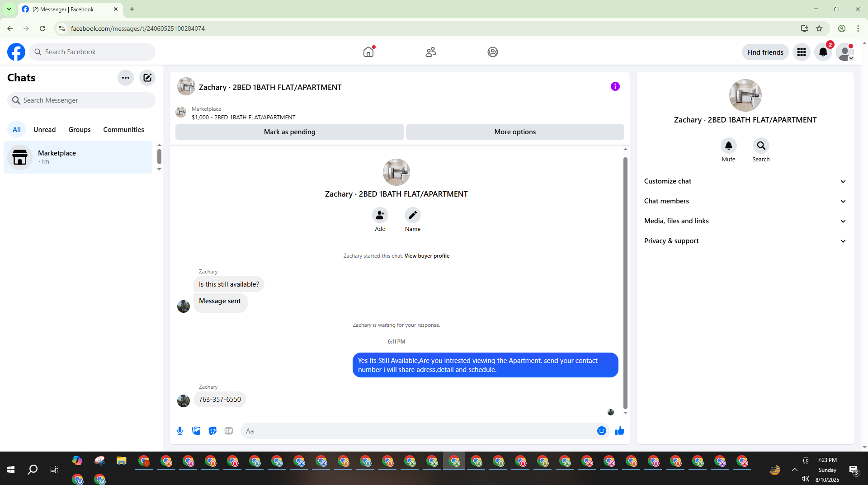Open the emoji picker
The image size is (868, 485).
click(602, 431)
